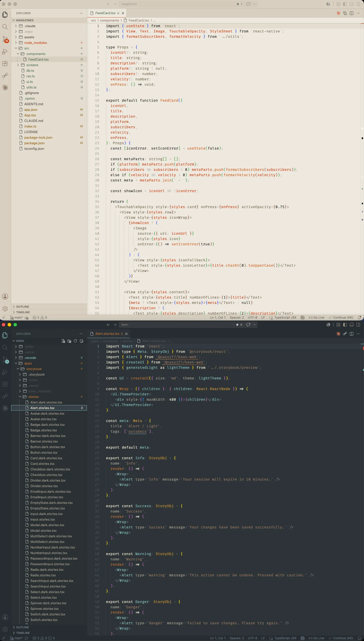This screenshot has height=641, width=364.
Task: Open Explorer view in keen window
Action: (5, 335)
